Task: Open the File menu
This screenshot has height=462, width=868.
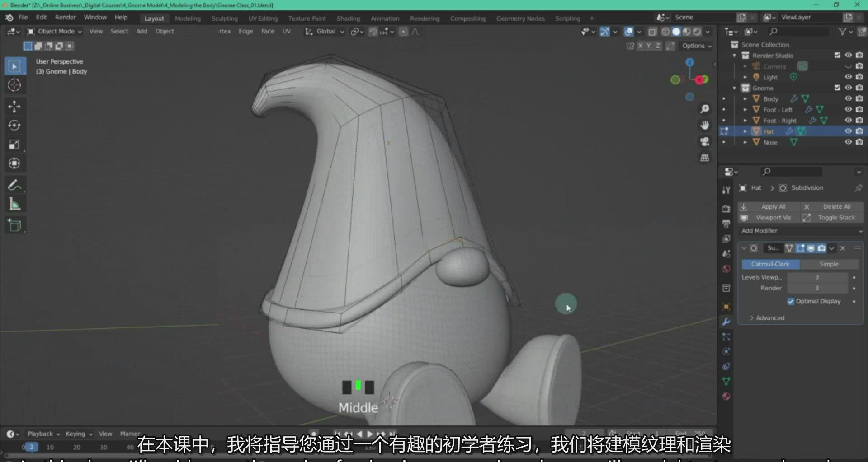Action: [23, 17]
